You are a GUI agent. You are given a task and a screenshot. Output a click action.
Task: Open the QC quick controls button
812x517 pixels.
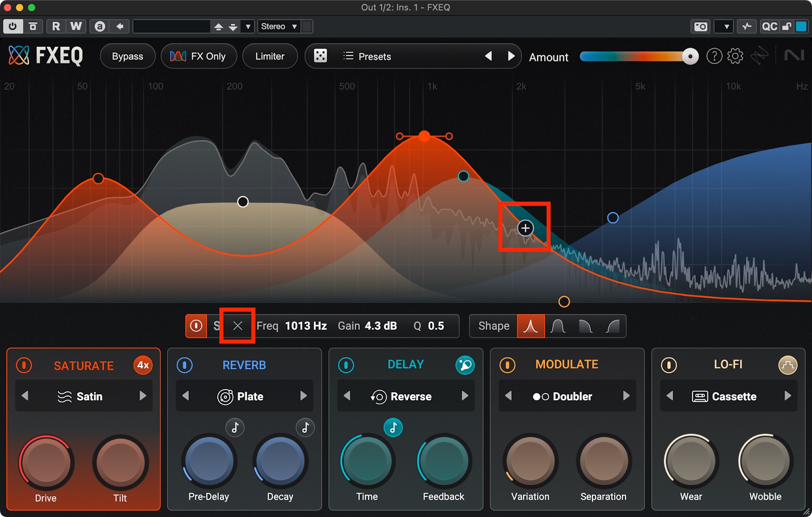769,26
